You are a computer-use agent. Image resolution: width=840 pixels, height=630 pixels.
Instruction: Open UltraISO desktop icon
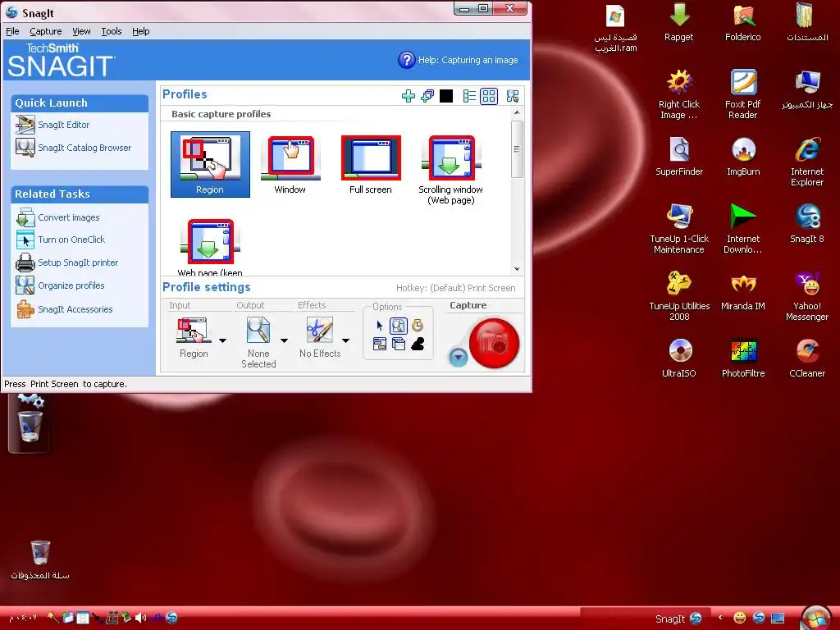pos(678,358)
